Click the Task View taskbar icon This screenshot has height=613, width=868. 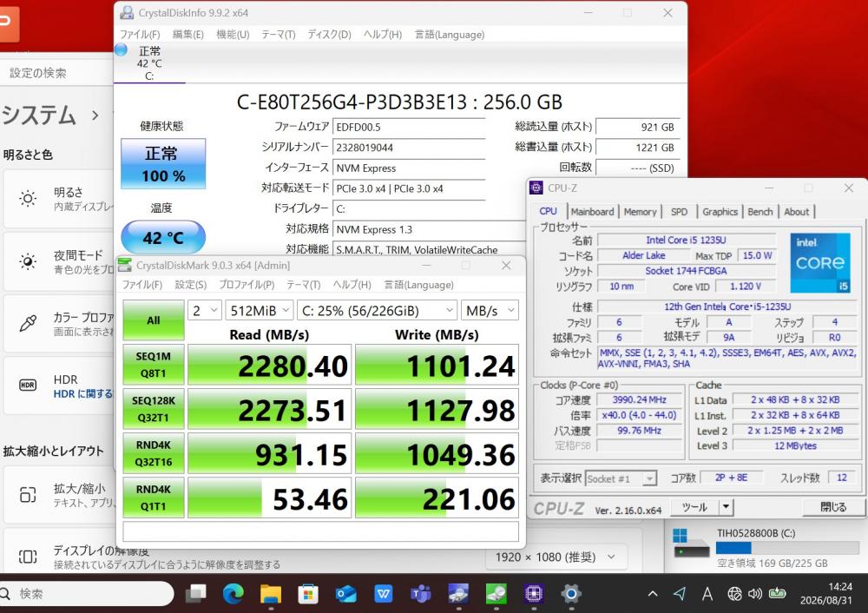click(195, 594)
